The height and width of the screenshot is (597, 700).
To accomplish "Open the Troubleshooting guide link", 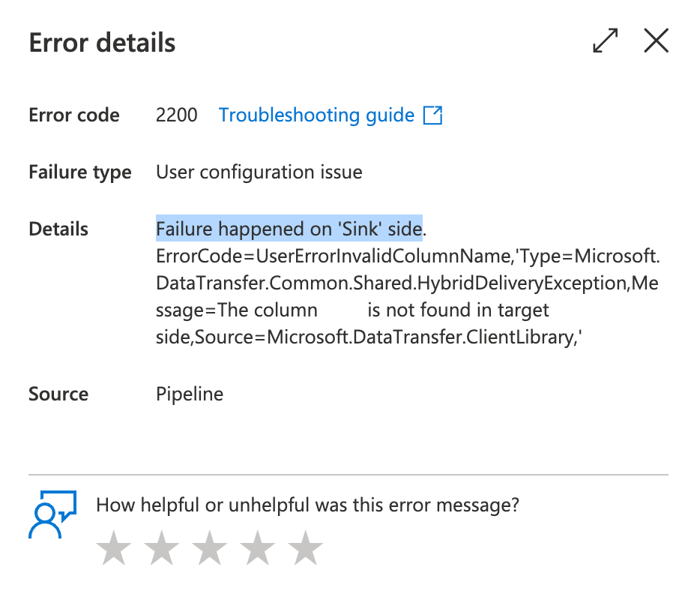I will pos(316,115).
